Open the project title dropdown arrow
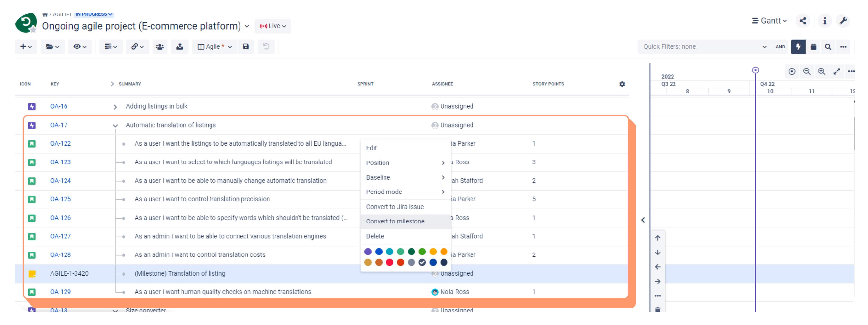868x325 pixels. click(x=247, y=26)
